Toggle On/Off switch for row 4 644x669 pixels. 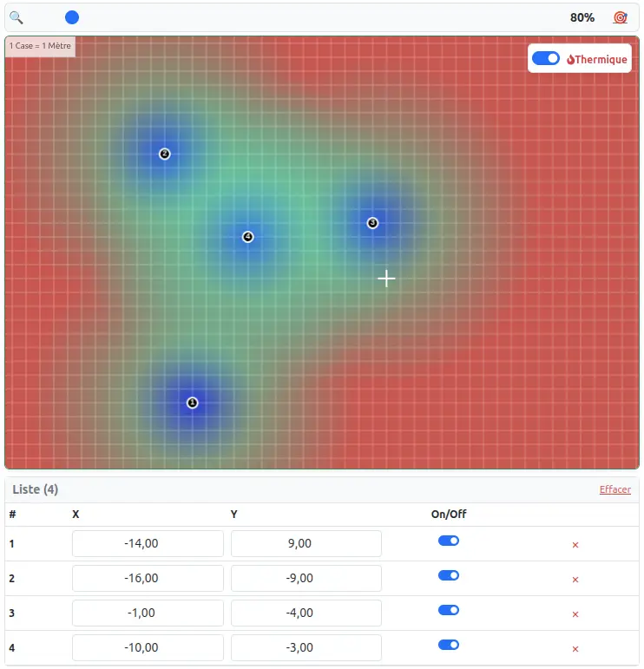449,644
